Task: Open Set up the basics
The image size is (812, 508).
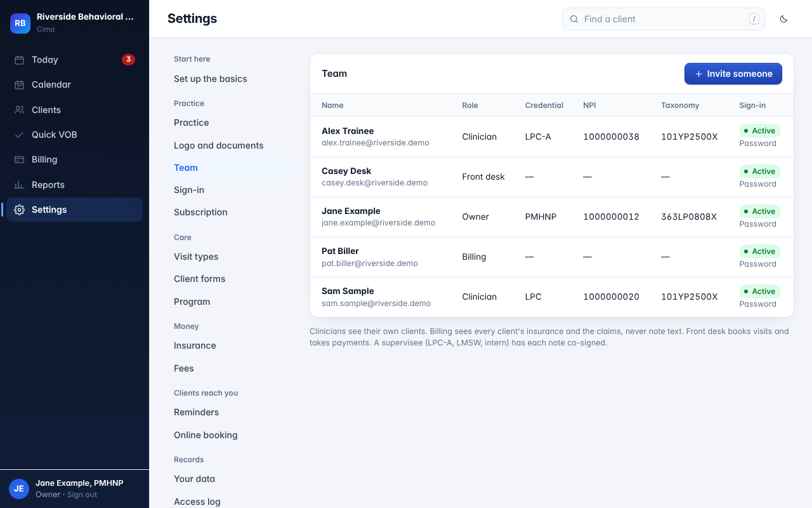Action: (231, 79)
